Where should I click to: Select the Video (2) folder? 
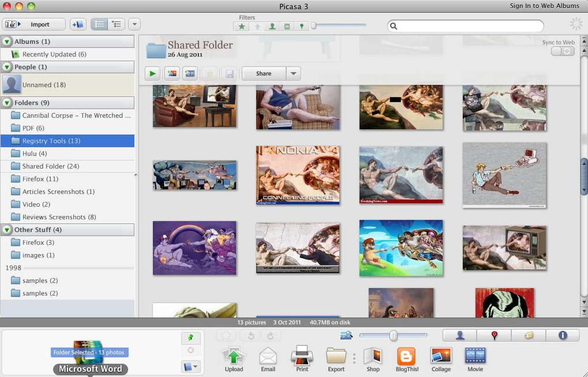(68, 204)
